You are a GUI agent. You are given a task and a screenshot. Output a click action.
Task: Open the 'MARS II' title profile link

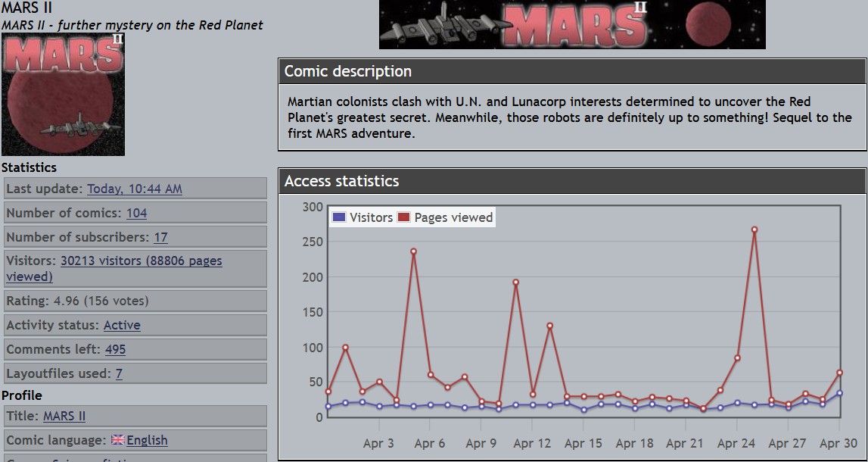click(64, 416)
